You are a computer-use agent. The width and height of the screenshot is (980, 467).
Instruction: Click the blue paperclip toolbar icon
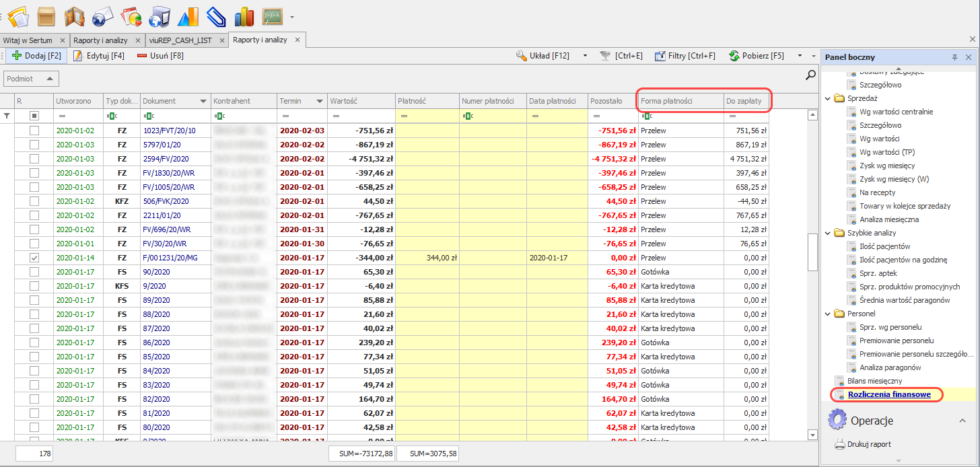point(215,15)
